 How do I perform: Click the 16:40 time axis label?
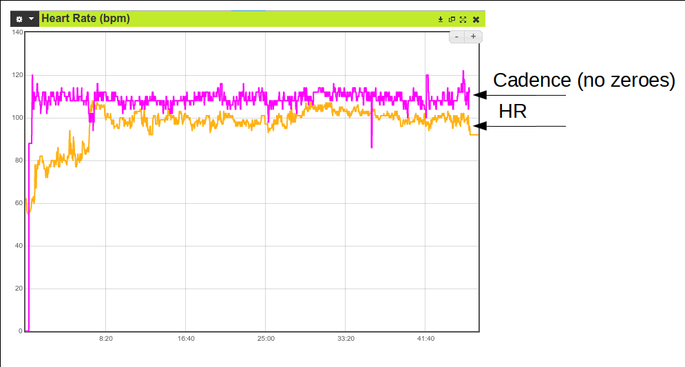tap(186, 339)
